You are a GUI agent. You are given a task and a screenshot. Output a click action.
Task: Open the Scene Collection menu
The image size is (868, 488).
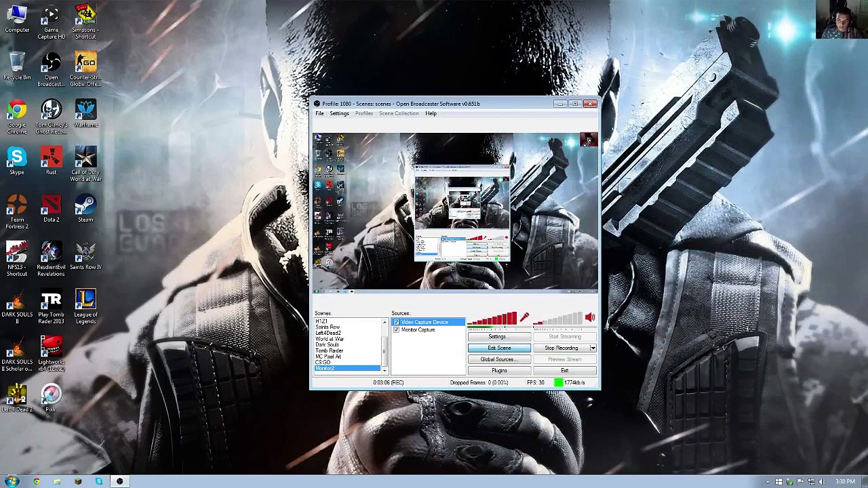pos(399,113)
